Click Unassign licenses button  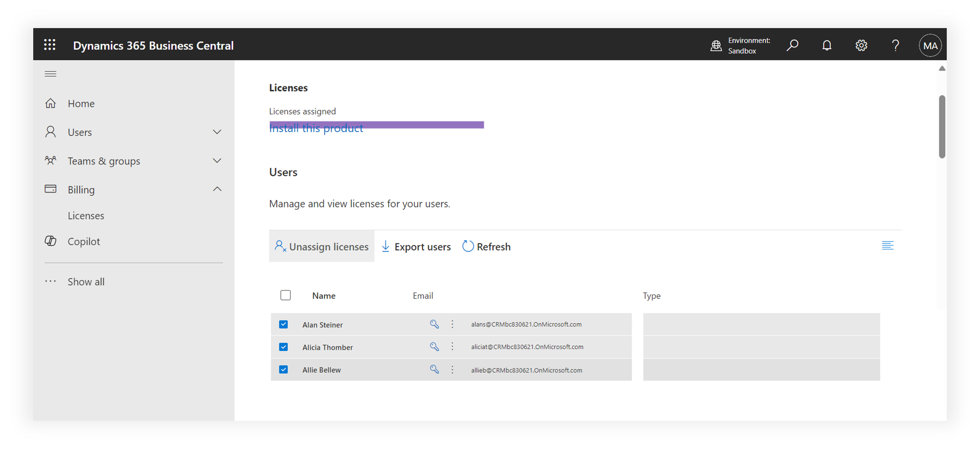point(321,246)
